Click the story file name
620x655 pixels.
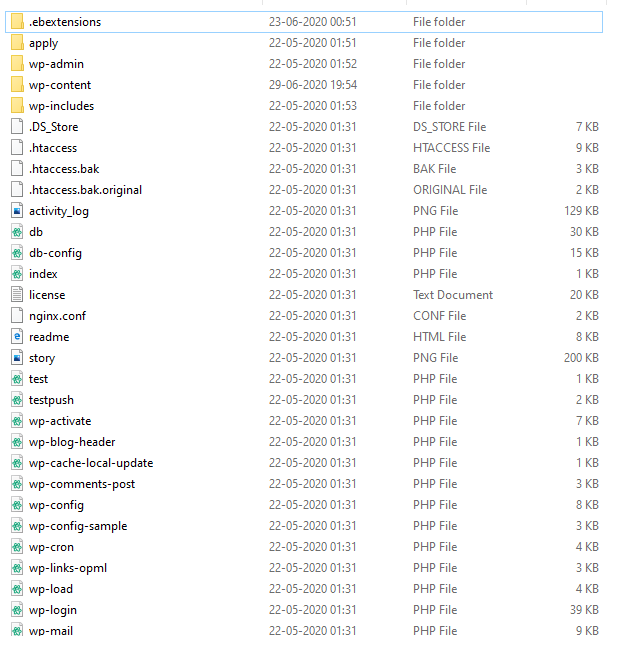42,358
